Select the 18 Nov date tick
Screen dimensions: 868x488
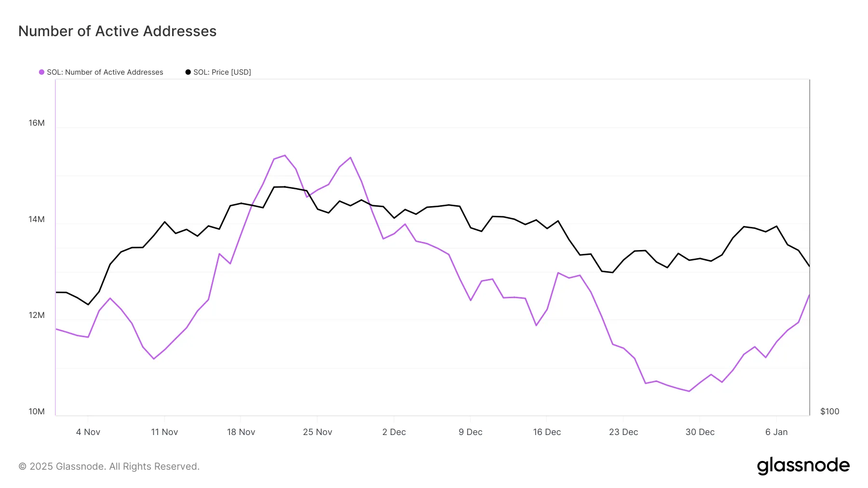click(x=241, y=432)
